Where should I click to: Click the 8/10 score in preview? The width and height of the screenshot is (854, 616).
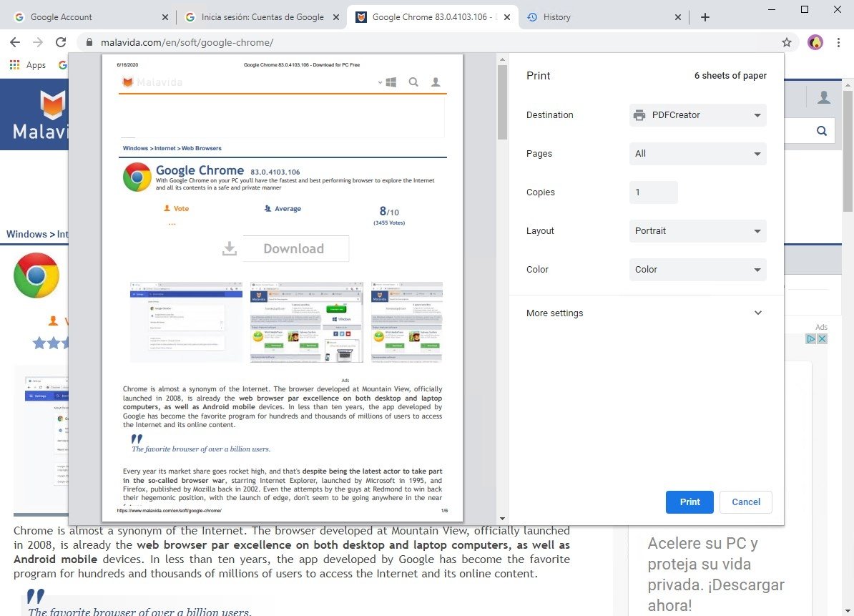coord(389,211)
